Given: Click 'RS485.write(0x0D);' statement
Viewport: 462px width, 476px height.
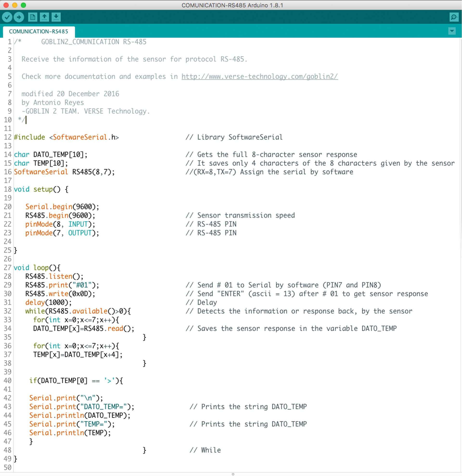Looking at the screenshot, I should click(x=60, y=294).
